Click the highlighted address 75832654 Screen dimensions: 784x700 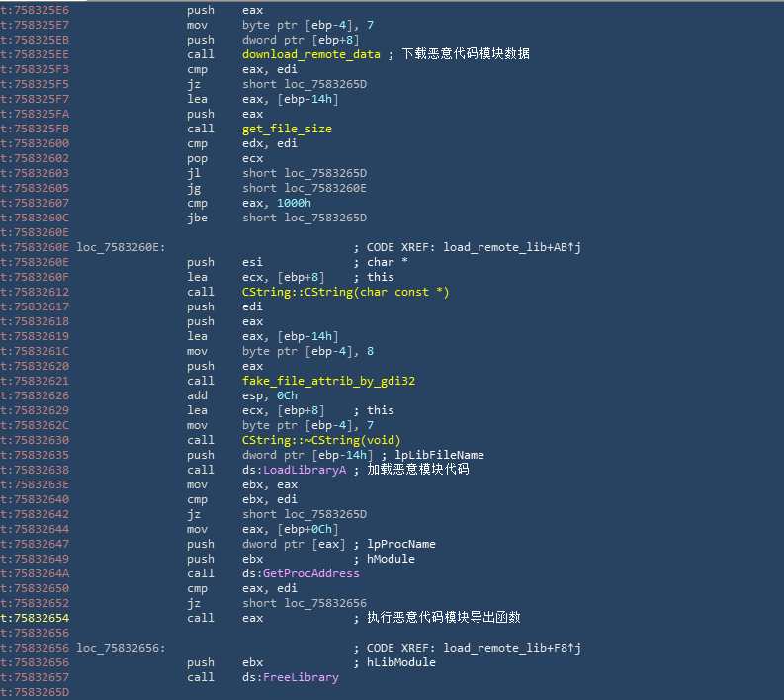tap(41, 618)
